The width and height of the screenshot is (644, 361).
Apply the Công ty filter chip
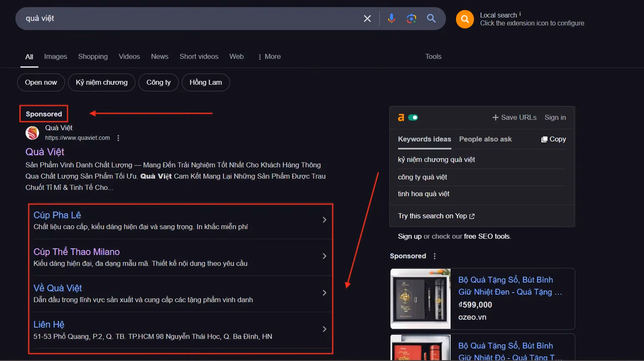[x=158, y=83]
